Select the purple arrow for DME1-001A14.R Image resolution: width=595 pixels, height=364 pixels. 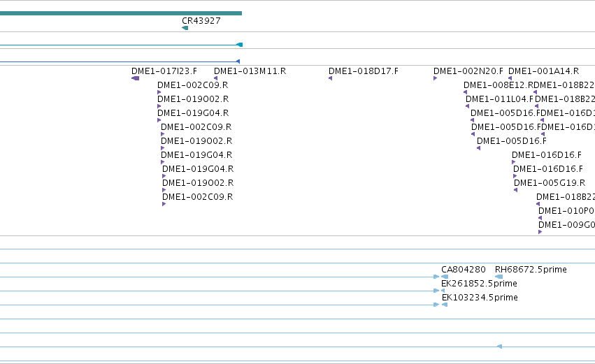pos(510,78)
